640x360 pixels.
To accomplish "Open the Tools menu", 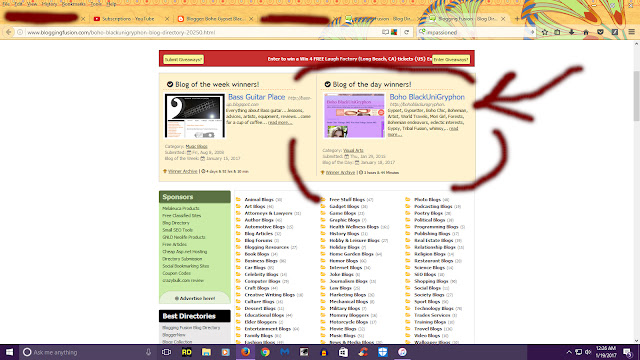I will point(96,4).
